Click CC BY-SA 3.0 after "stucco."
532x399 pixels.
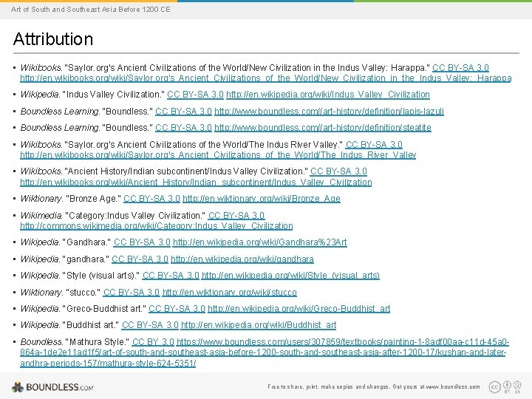(132, 292)
